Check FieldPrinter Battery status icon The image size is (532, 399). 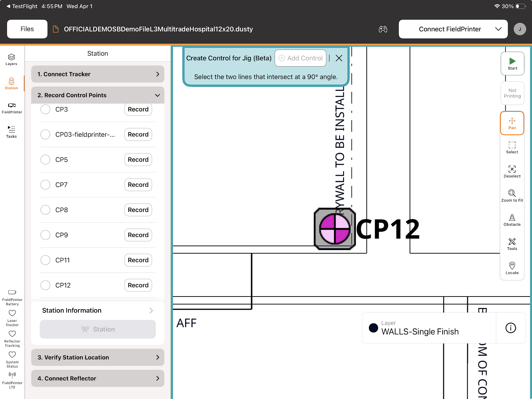12,292
